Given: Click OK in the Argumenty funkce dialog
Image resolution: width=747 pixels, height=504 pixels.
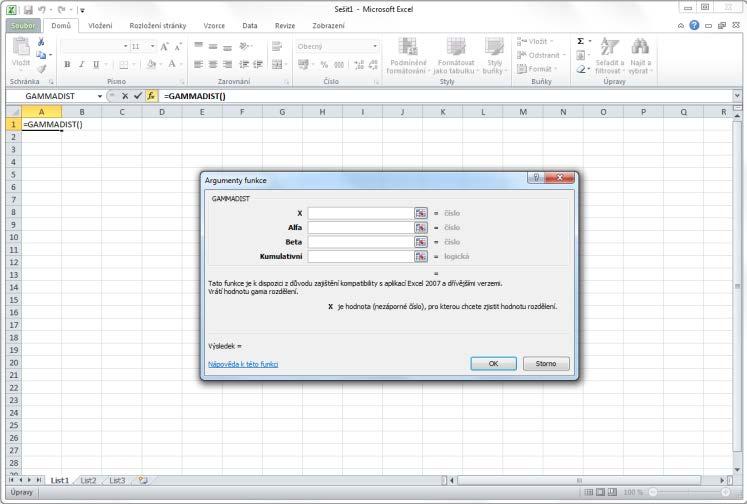Looking at the screenshot, I should point(493,363).
